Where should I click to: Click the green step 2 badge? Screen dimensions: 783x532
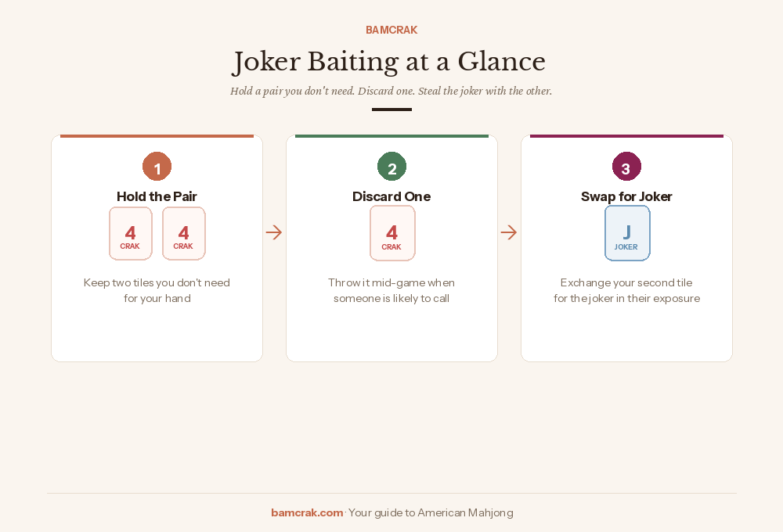[x=391, y=167]
